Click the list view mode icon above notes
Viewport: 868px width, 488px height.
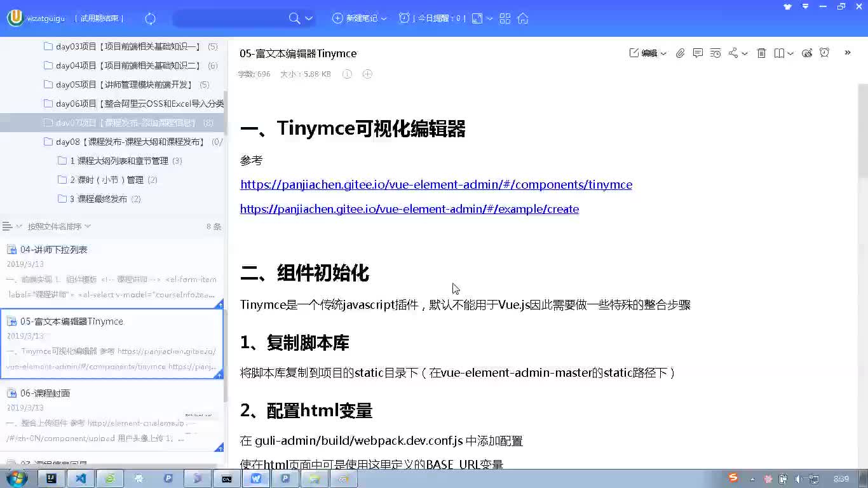pos(8,226)
